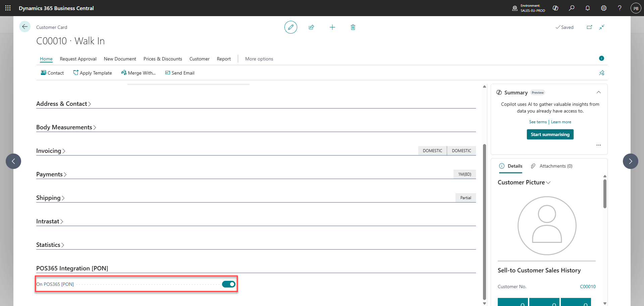Toggle the On POS365 [PON] switch
The width and height of the screenshot is (644, 306).
coord(229,284)
